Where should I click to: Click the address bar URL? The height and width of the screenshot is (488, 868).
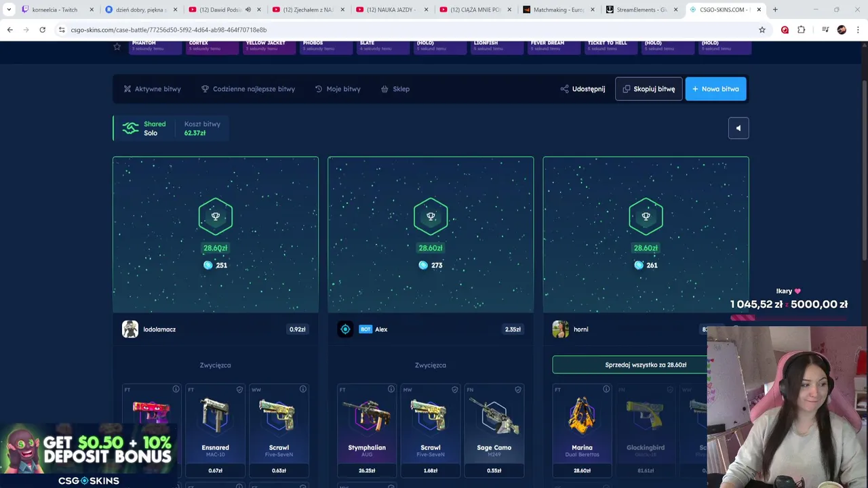click(x=169, y=30)
